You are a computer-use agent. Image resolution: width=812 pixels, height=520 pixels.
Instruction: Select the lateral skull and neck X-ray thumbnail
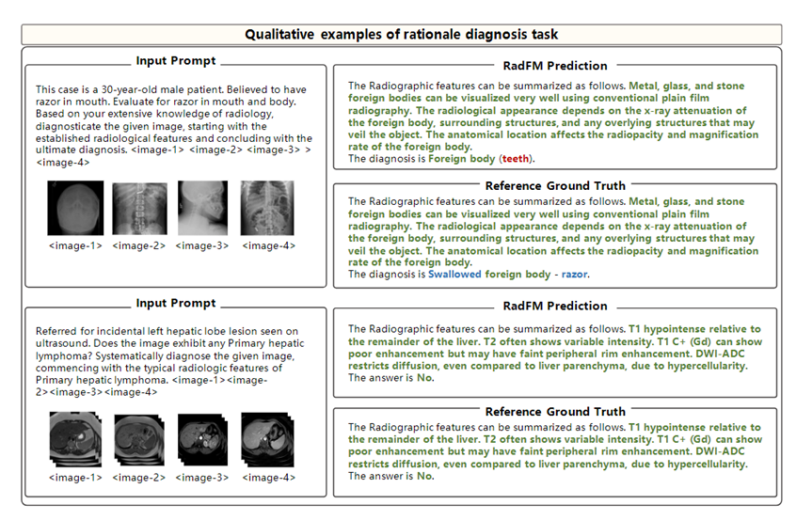[x=202, y=208]
